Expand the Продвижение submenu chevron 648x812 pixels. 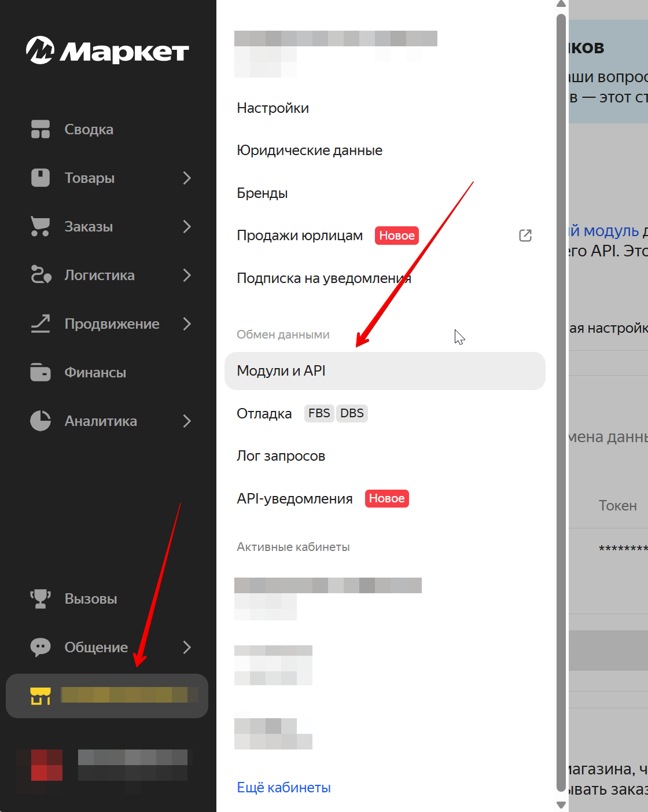coord(187,324)
